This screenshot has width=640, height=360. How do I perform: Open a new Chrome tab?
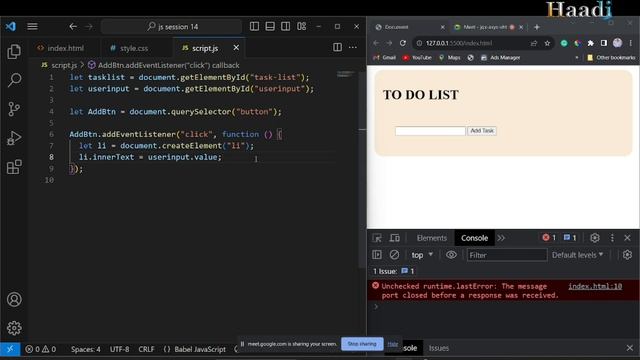click(x=537, y=27)
